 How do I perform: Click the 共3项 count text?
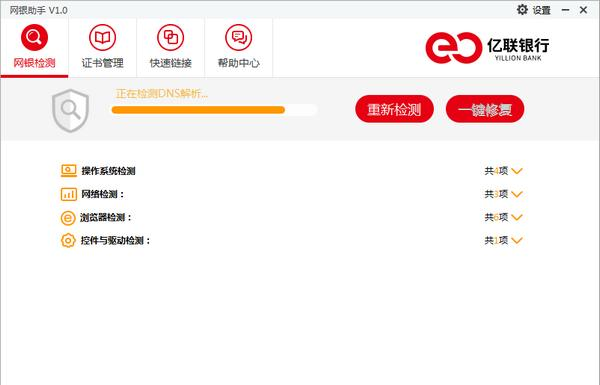[496, 194]
